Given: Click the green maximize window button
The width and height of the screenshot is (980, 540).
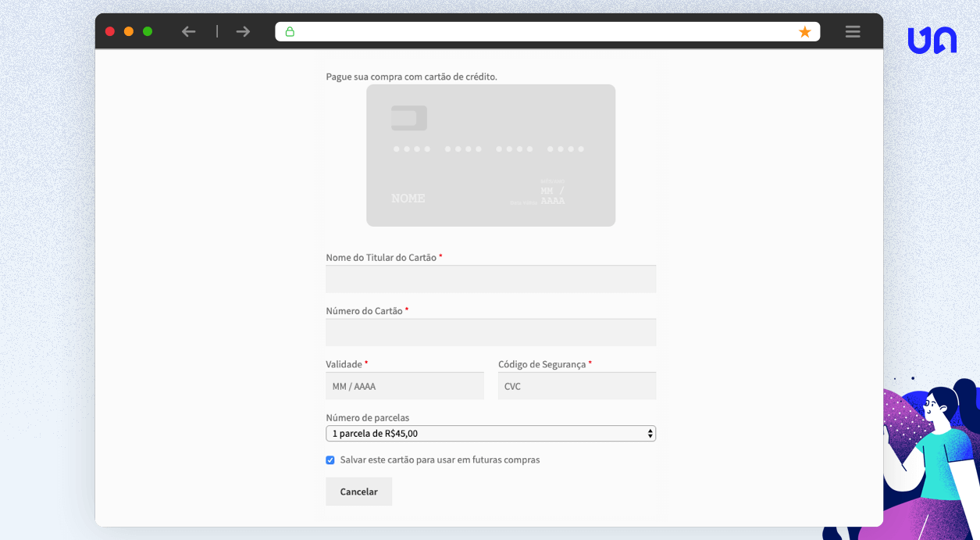Looking at the screenshot, I should point(148,31).
